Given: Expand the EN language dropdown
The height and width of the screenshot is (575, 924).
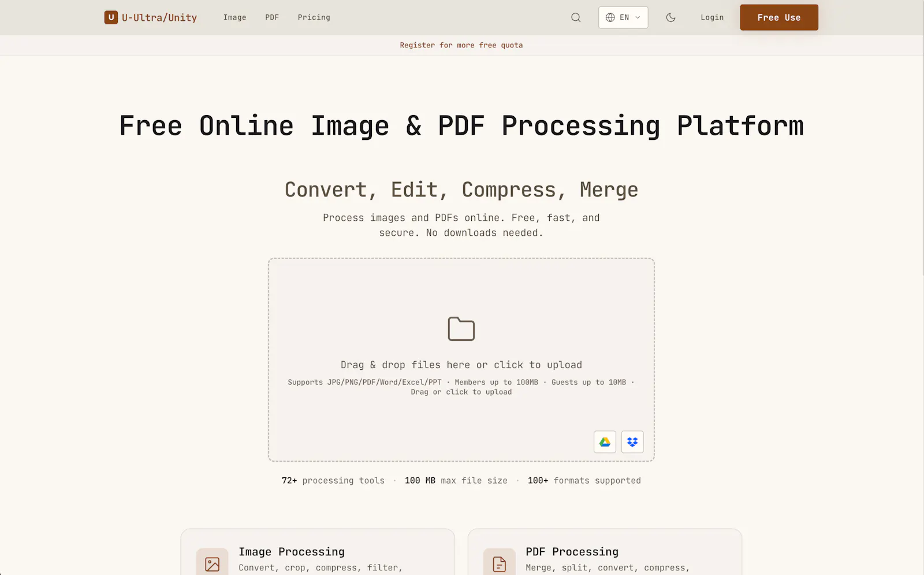Looking at the screenshot, I should coord(623,17).
